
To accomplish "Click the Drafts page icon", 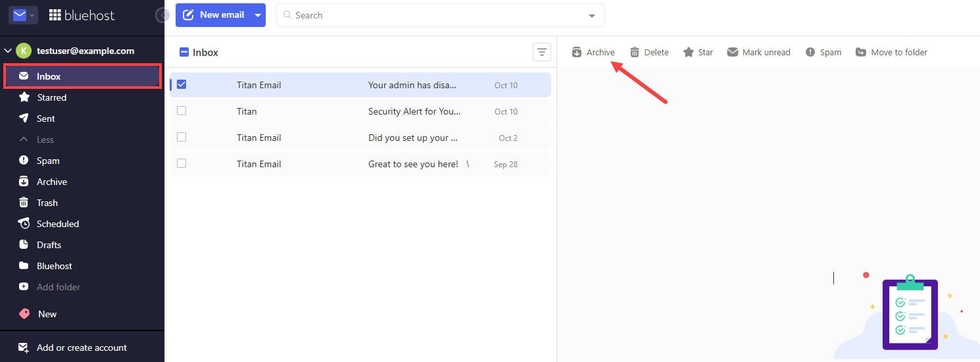I will pos(24,245).
